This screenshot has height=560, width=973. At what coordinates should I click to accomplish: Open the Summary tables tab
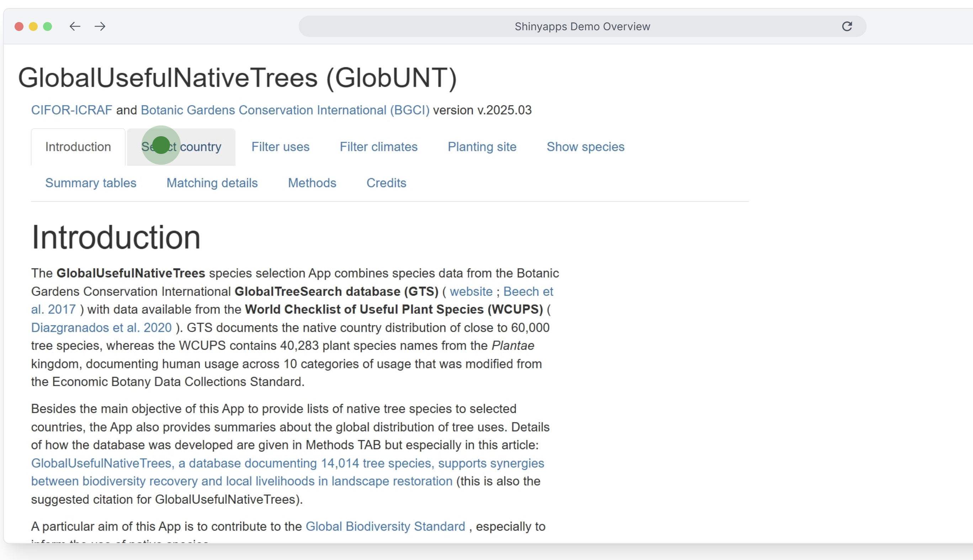[91, 183]
